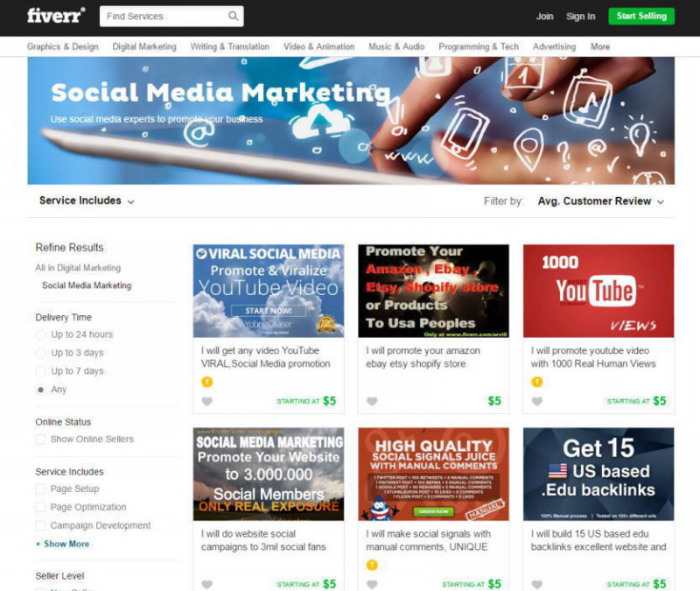Select the Up to 3 days option
Viewport: 700px width, 591px height.
pyautogui.click(x=40, y=353)
